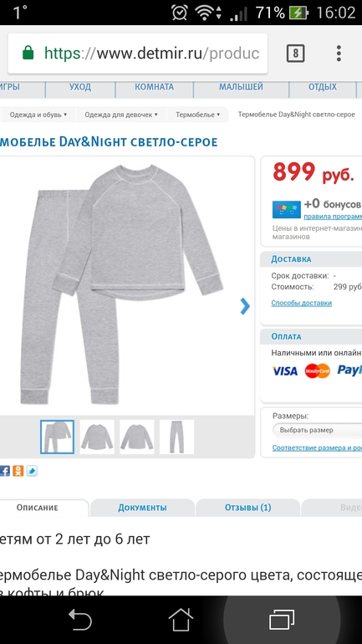The image size is (362, 644).
Task: Share the product on Odnoklassniki
Action: pyautogui.click(x=18, y=471)
